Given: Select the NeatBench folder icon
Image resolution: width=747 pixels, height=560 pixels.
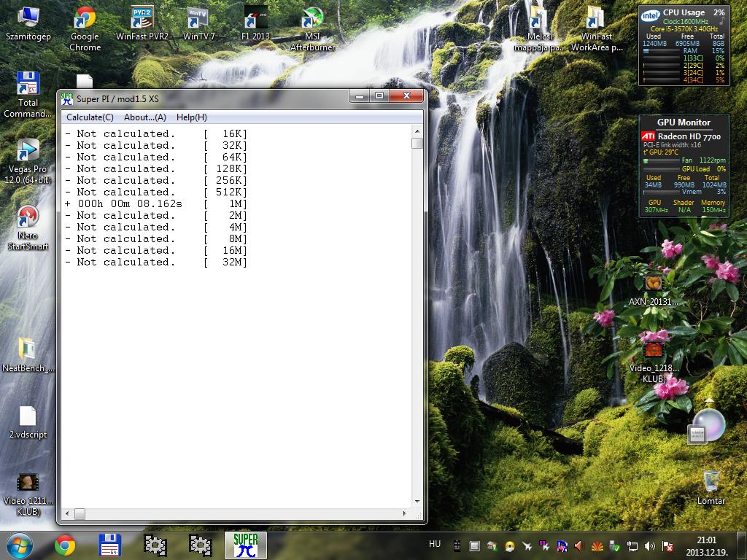Looking at the screenshot, I should pyautogui.click(x=28, y=354).
